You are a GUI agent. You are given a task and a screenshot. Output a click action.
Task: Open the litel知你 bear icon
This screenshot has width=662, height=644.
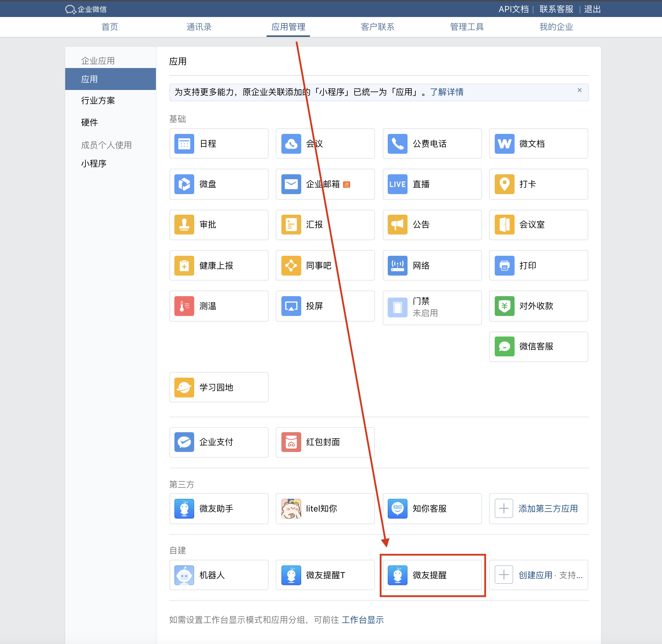tap(291, 509)
